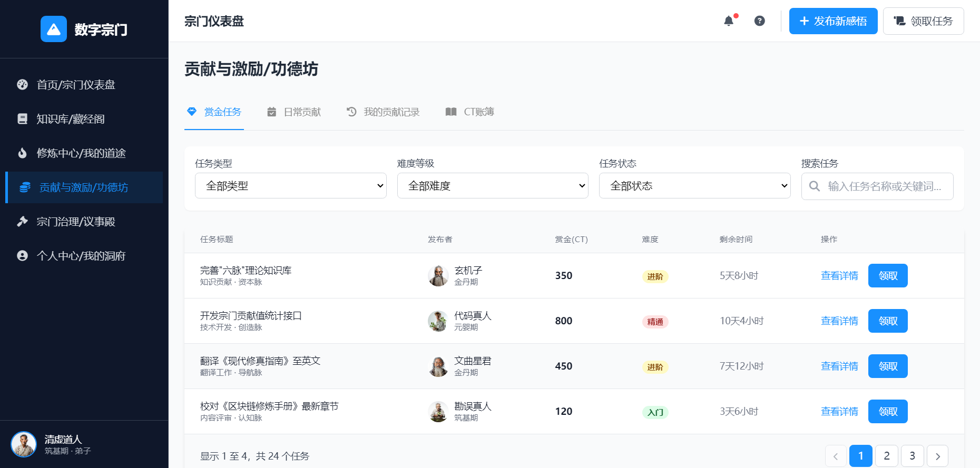
Task: Click 文曲星君's avatar
Action: [x=438, y=366]
